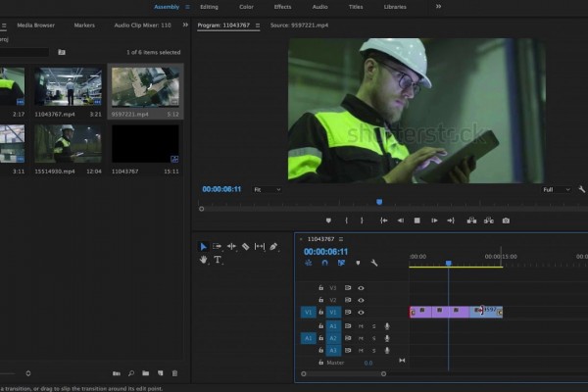
Task: Open the Source: 9597221.mp4 tab
Action: (x=298, y=24)
